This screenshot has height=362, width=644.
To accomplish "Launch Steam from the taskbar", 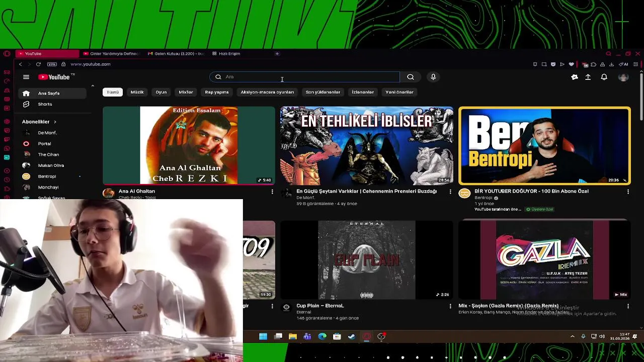I will 352,336.
